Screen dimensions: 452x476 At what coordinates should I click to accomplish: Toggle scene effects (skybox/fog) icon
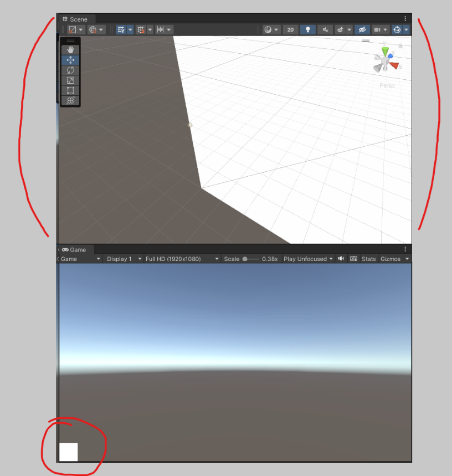tap(340, 29)
